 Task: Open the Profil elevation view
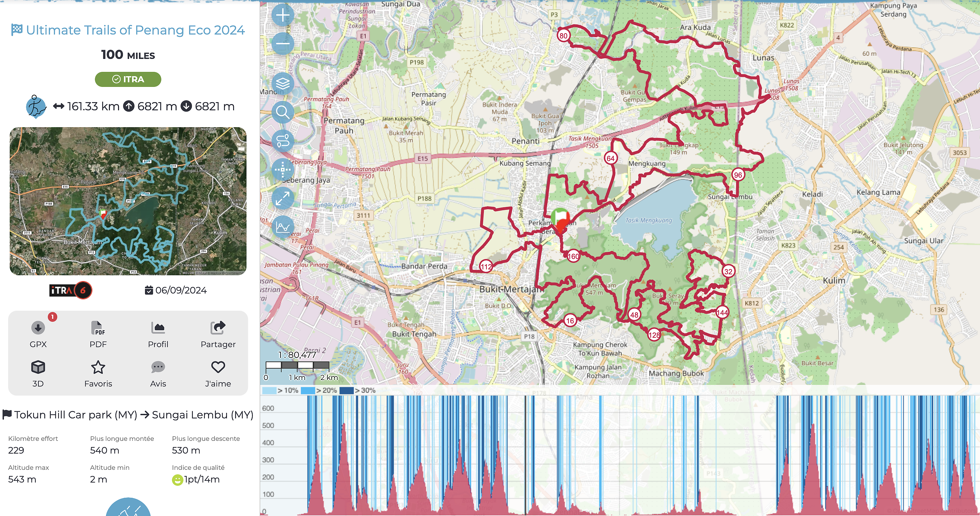point(158,334)
